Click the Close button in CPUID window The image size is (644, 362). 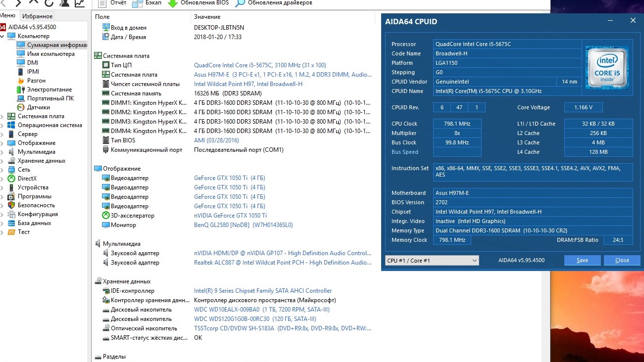tap(622, 261)
